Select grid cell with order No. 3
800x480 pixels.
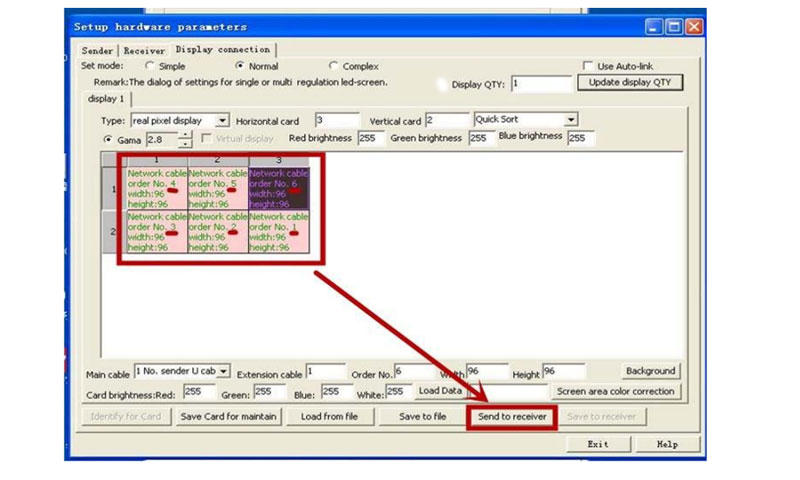pos(157,232)
